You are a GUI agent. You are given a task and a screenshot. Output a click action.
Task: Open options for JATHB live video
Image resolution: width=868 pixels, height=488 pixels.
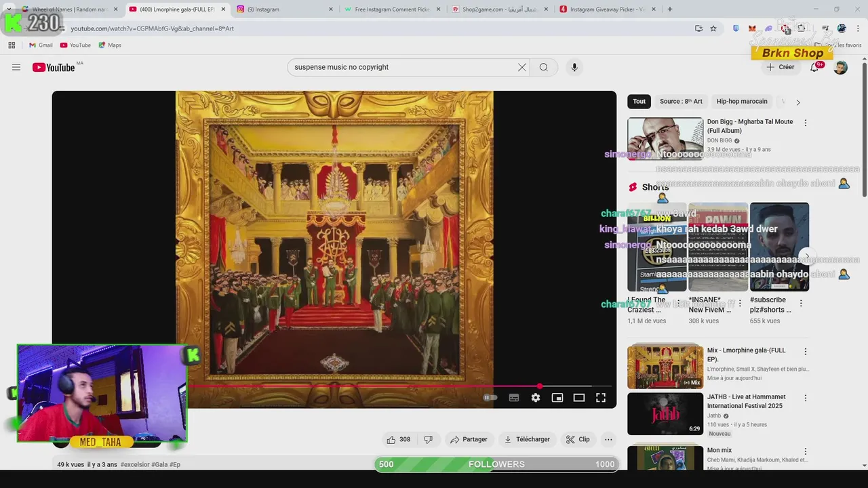point(806,399)
